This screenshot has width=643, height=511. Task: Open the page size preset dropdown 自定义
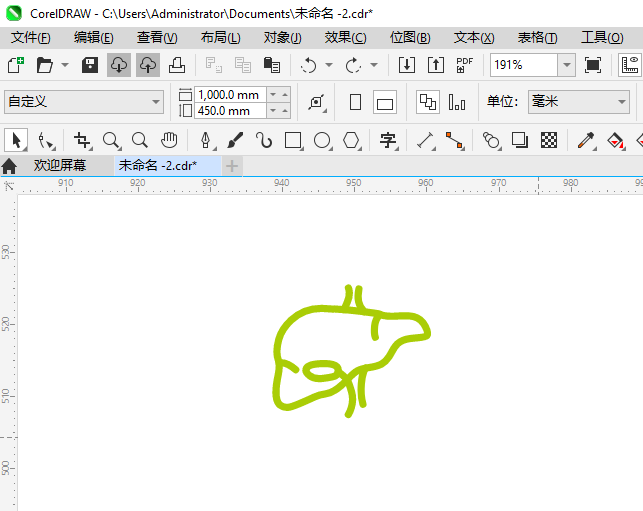[84, 102]
